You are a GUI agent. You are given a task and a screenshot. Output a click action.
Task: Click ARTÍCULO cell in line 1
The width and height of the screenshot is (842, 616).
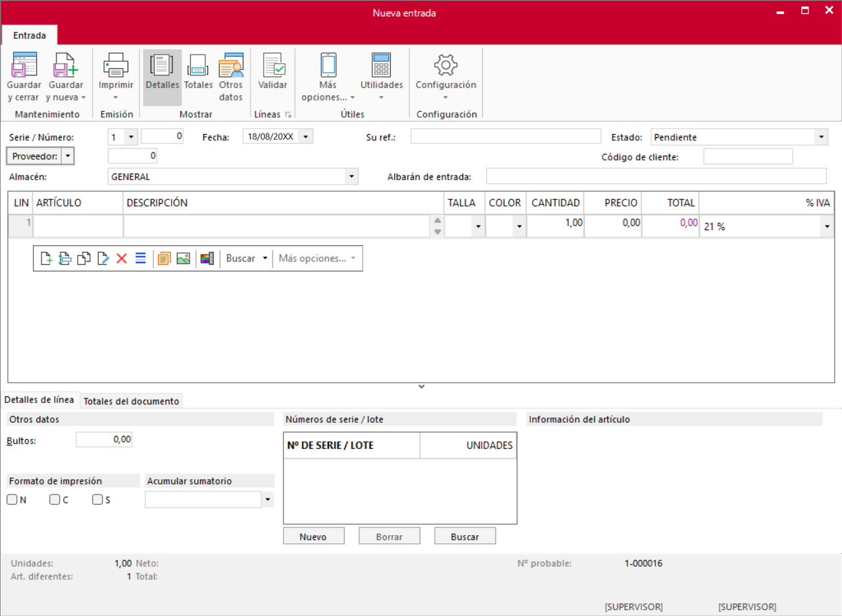tap(78, 226)
